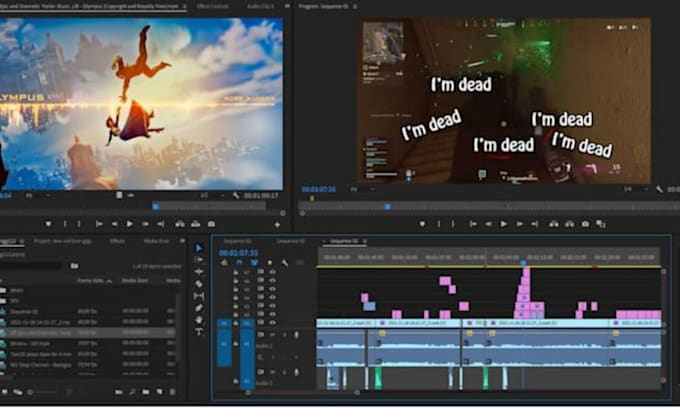680x409 pixels.
Task: Select Program: Sequence 02 panel tab
Action: pyautogui.click(x=323, y=7)
